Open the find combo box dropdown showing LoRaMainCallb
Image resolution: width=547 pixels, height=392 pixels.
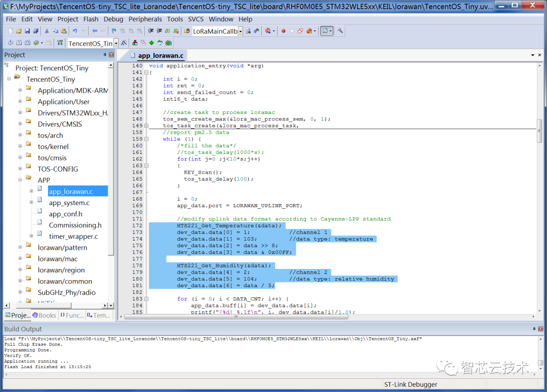(x=241, y=31)
